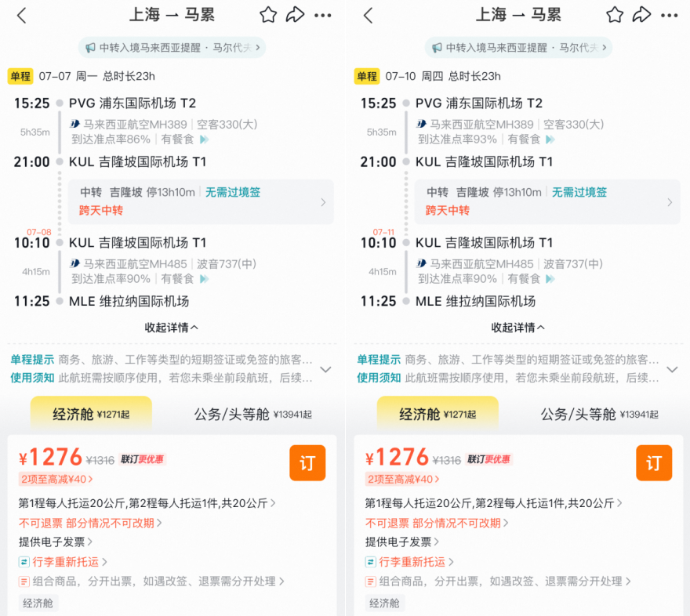Tap the megaphone icon on the Malaysia transit notice
690x616 pixels.
[89, 48]
